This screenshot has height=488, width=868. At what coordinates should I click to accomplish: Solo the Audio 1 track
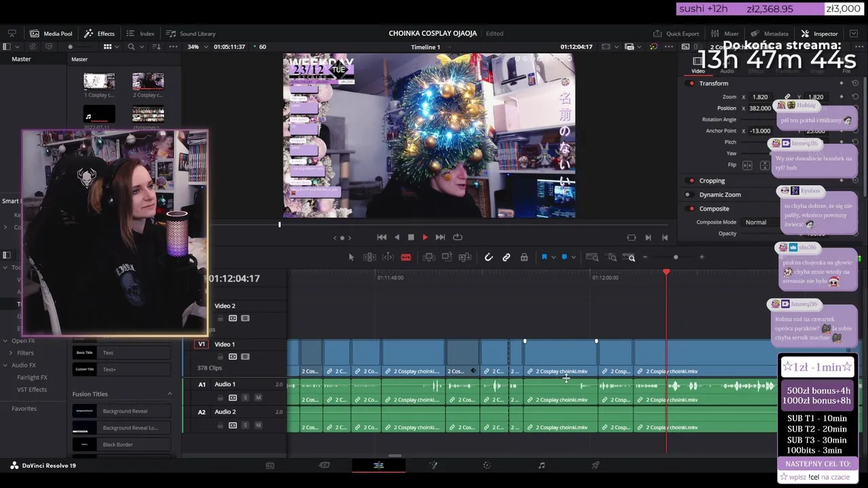pos(245,397)
